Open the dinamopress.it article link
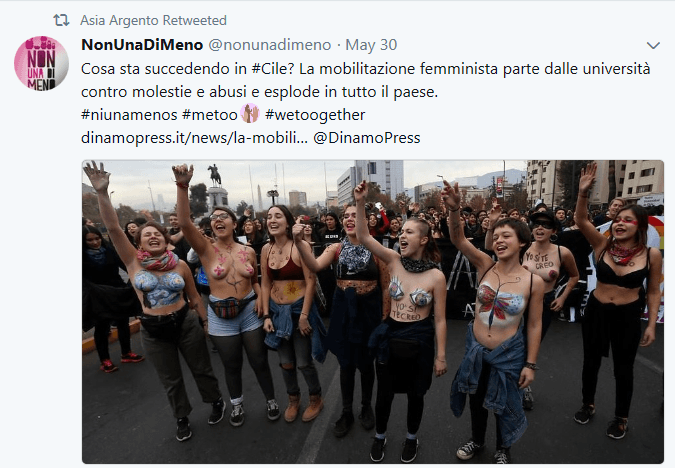675x468 pixels. [x=195, y=138]
